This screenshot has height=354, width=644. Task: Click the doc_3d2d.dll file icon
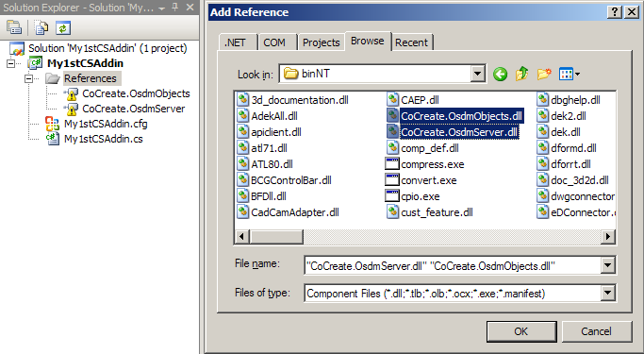(x=543, y=180)
